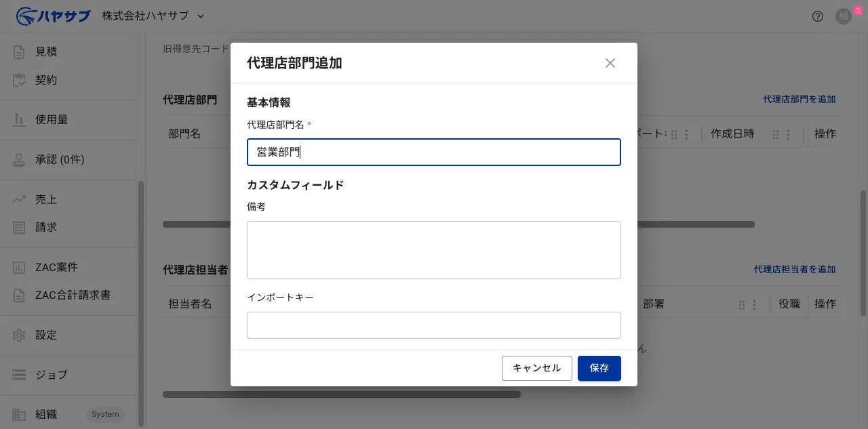This screenshot has width=868, height=429.
Task: Click the ジョブ list icon
Action: tap(19, 375)
